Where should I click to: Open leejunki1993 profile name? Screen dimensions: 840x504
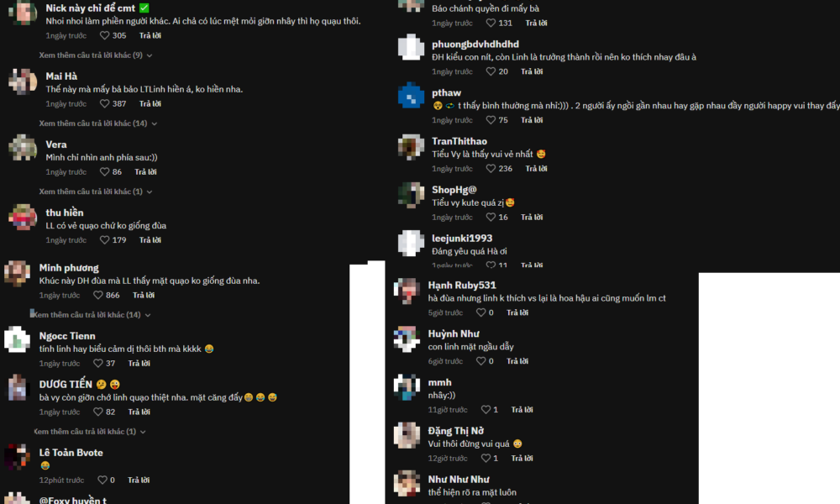[462, 239]
